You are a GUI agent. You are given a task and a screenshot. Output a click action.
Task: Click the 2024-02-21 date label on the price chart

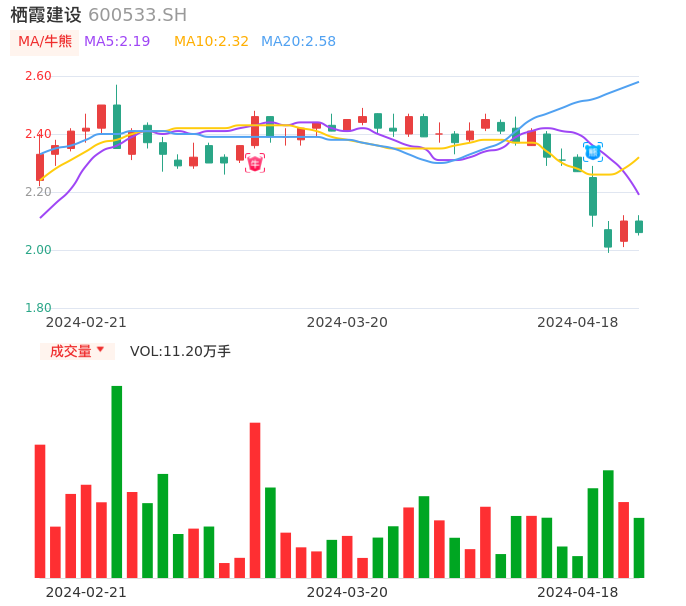point(86,322)
